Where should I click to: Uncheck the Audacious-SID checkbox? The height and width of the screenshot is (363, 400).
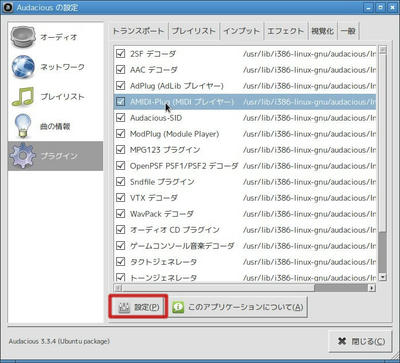pyautogui.click(x=120, y=118)
